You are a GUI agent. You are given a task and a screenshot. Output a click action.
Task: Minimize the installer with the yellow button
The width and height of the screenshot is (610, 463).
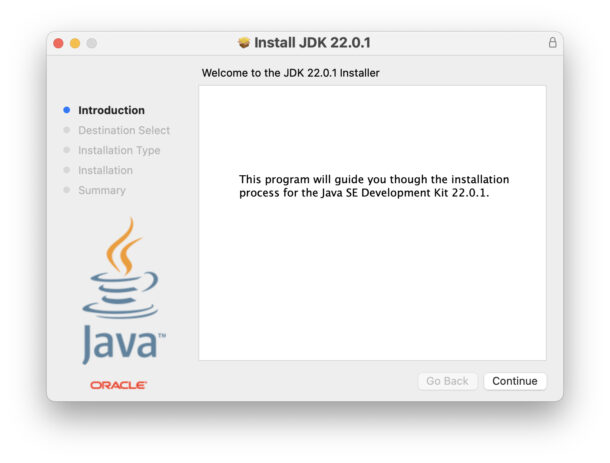pos(75,43)
